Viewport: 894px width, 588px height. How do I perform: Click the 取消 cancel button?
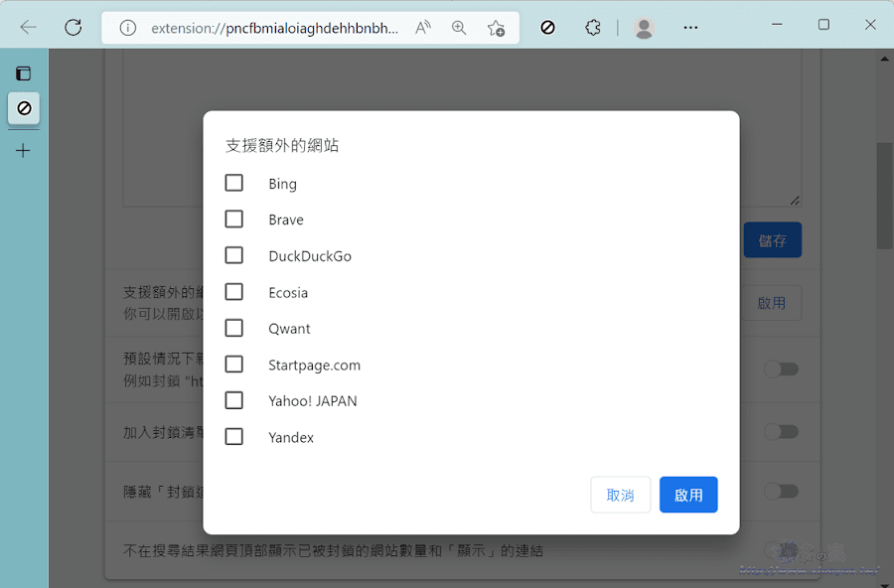[620, 495]
